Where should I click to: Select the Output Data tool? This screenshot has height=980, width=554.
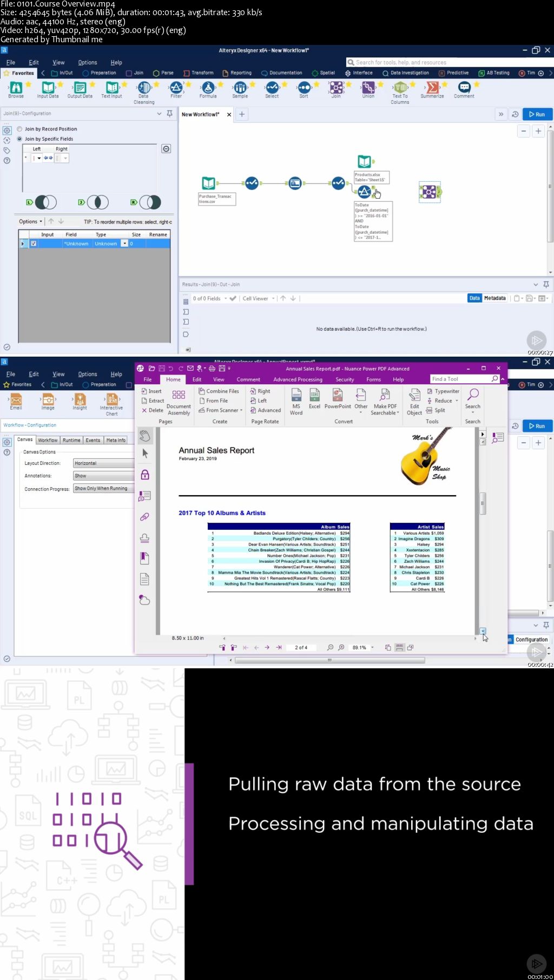pyautogui.click(x=80, y=89)
